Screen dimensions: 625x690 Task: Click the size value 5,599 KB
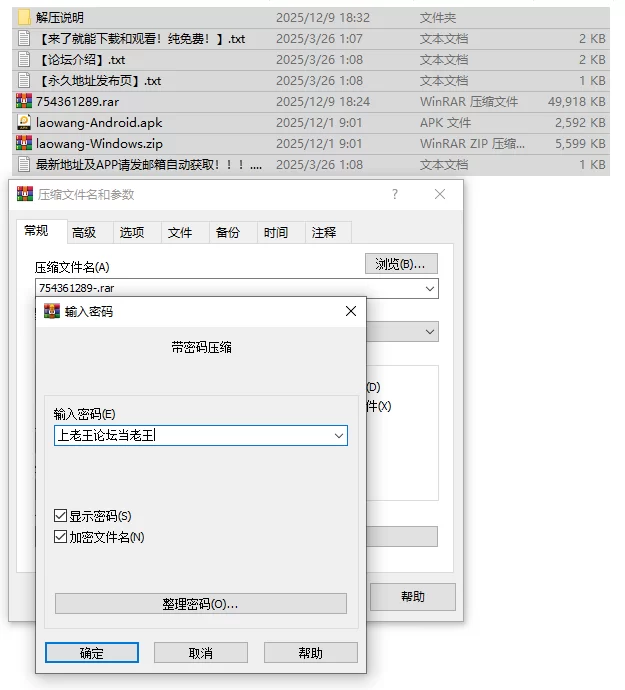(580, 144)
